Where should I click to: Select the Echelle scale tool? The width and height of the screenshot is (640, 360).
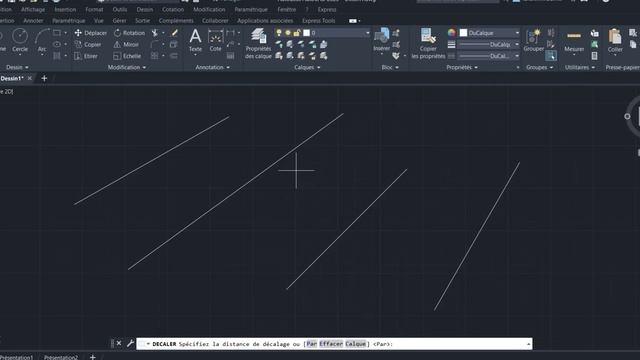point(127,56)
